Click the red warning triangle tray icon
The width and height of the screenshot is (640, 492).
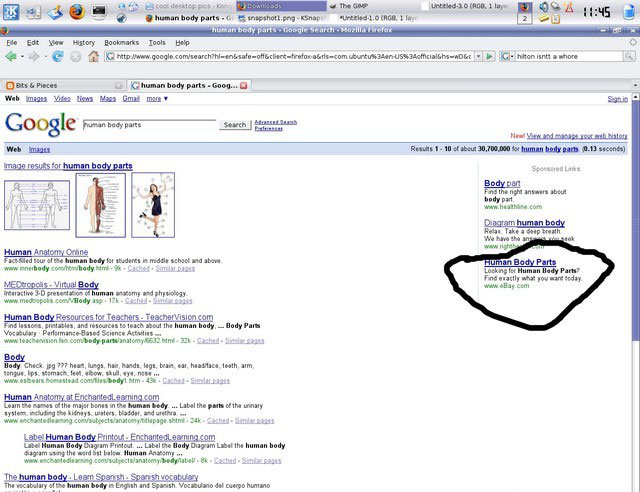(568, 7)
